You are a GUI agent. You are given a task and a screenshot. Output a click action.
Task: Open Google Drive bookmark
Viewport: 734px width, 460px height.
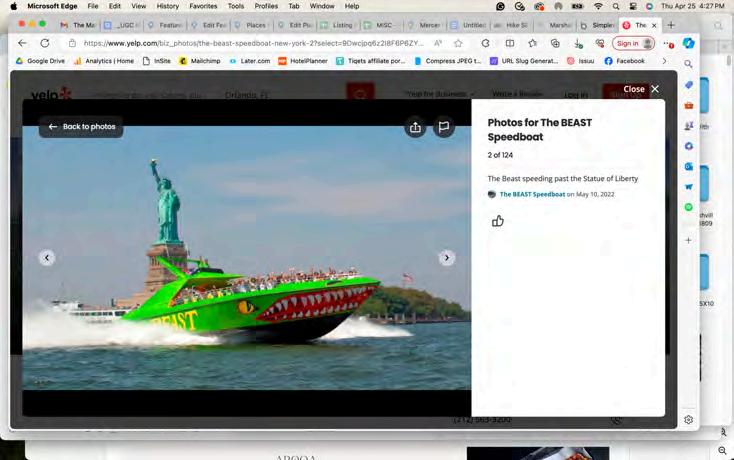pyautogui.click(x=41, y=61)
